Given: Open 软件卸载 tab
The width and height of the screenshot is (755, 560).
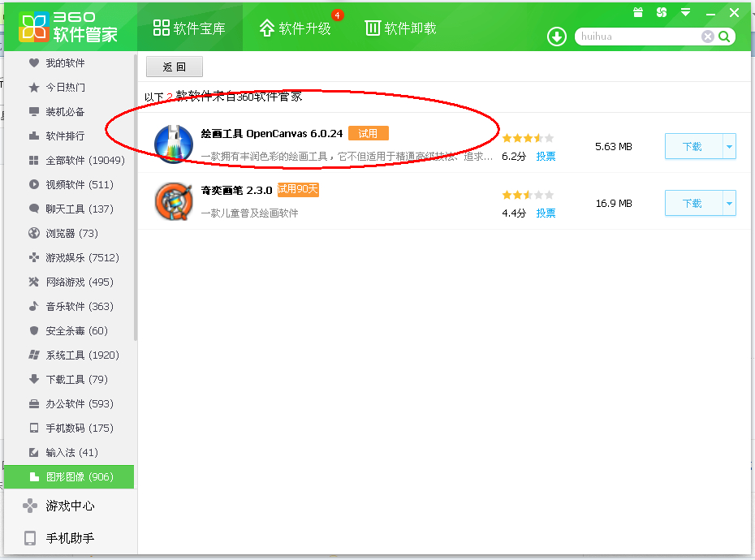Looking at the screenshot, I should click(400, 28).
